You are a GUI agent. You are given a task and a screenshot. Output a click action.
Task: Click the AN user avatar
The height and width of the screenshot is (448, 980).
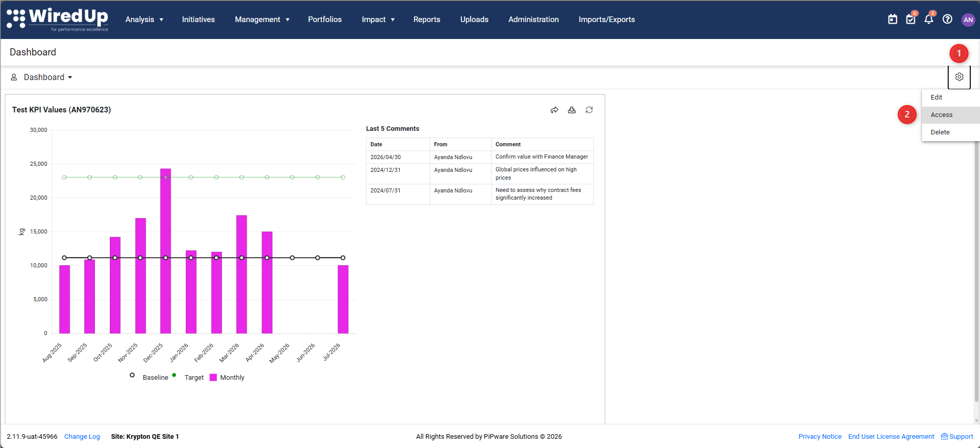coord(968,20)
